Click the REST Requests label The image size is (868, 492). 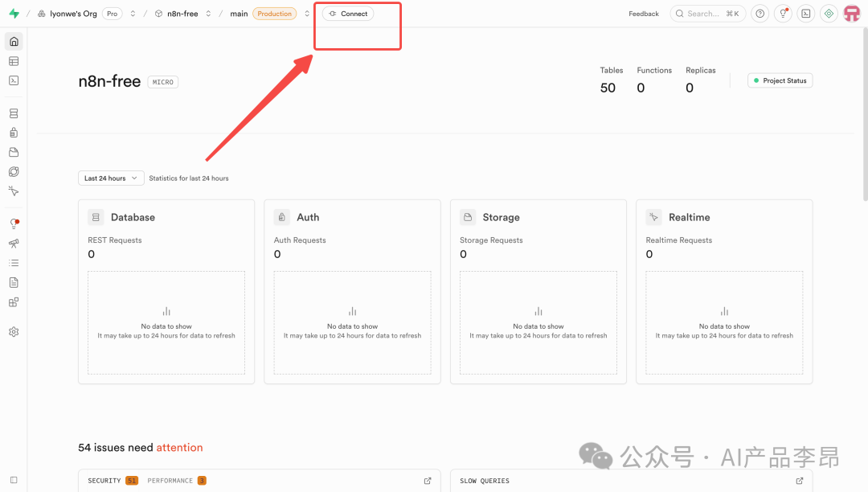[x=115, y=240]
